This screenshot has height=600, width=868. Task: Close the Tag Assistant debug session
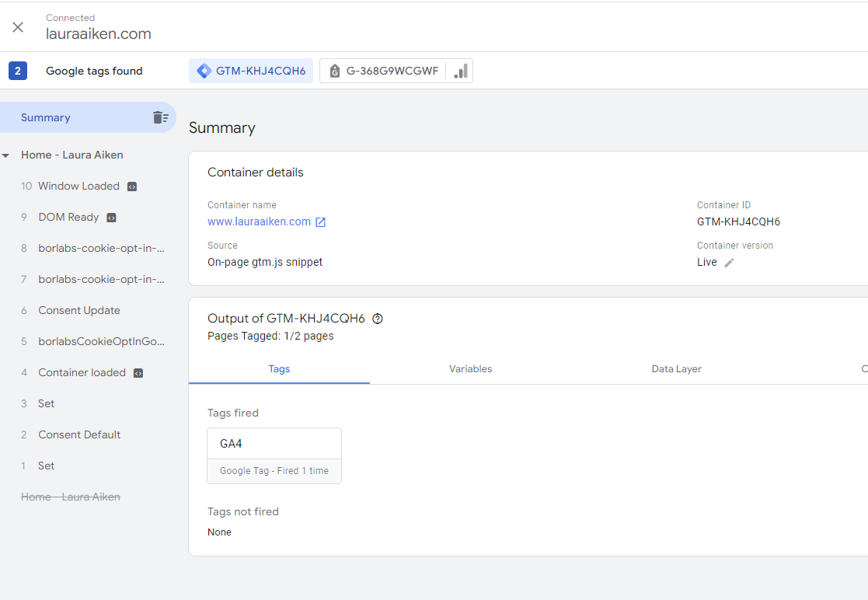18,27
